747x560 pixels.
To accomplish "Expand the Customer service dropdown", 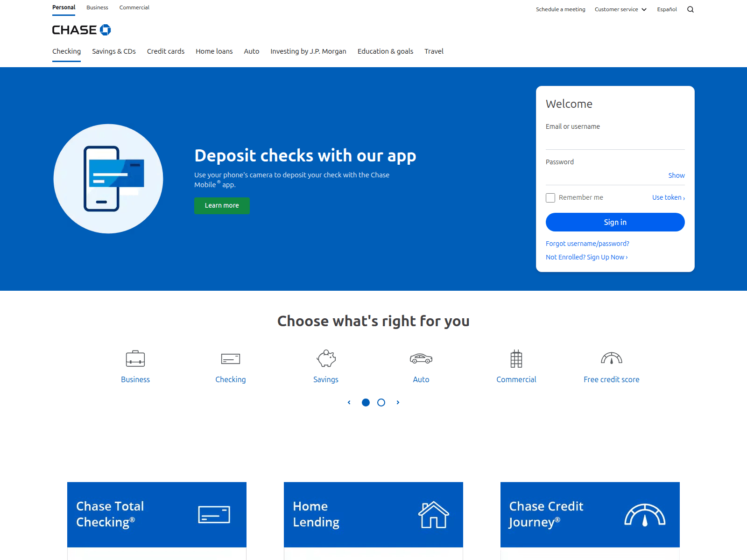I will (620, 9).
